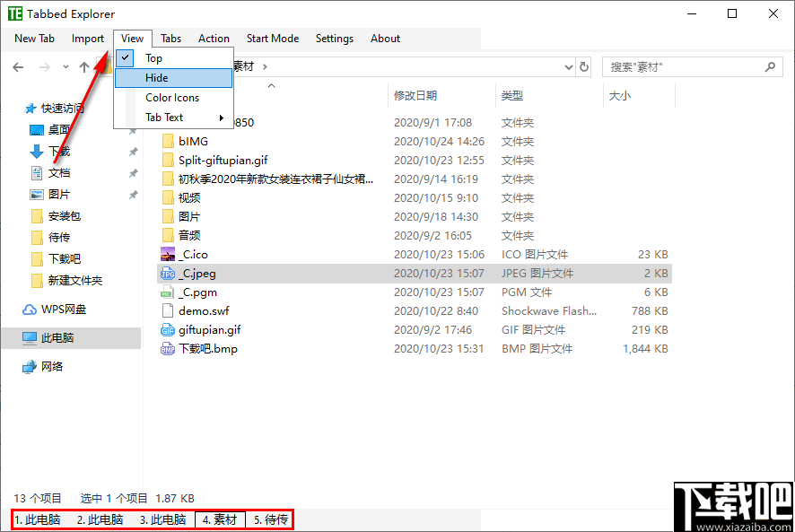Navigate up using the up arrow button
The image size is (795, 532).
click(83, 66)
